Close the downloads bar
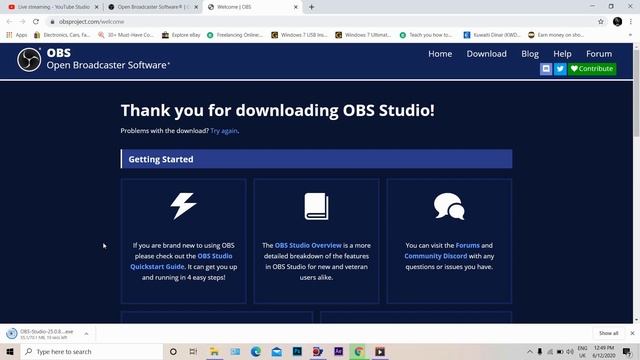 coord(632,333)
